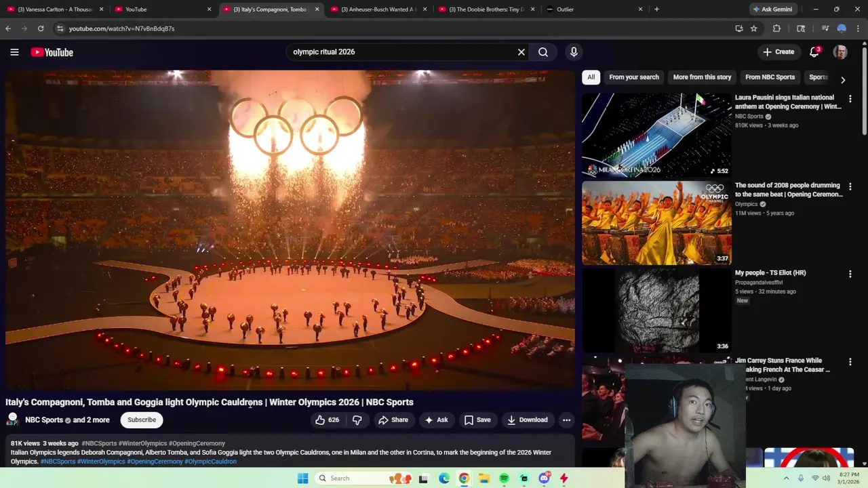The image size is (868, 488).
Task: Click the Share button
Action: pos(393,420)
